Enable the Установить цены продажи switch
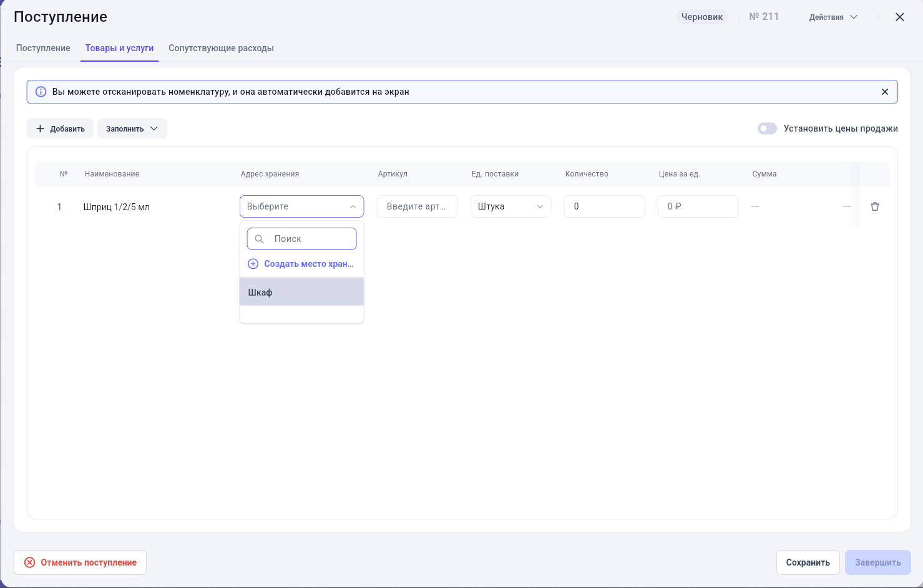The width and height of the screenshot is (923, 588). click(767, 128)
